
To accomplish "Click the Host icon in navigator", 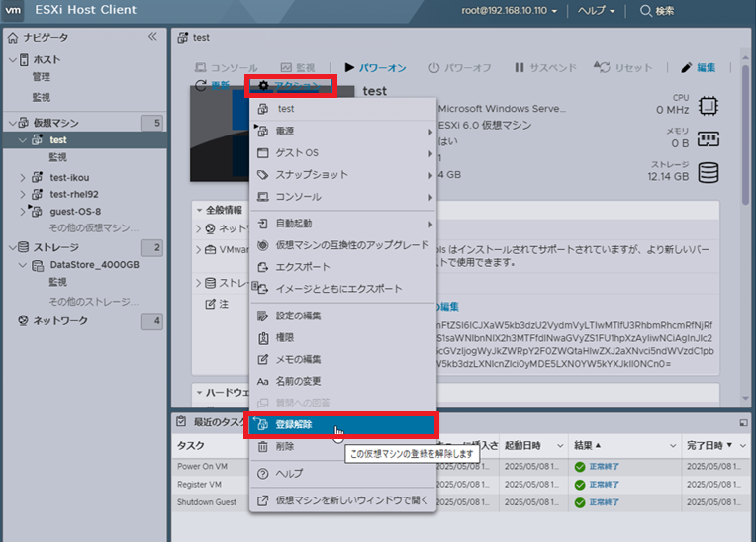I will coord(24,59).
